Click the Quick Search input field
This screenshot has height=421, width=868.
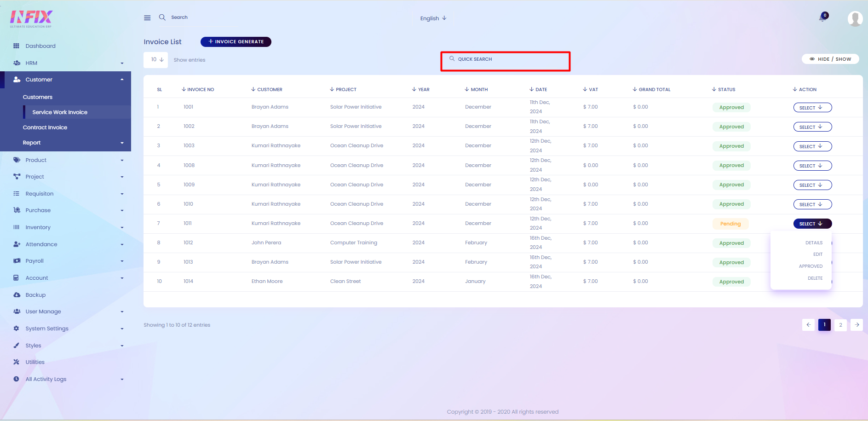pyautogui.click(x=506, y=61)
